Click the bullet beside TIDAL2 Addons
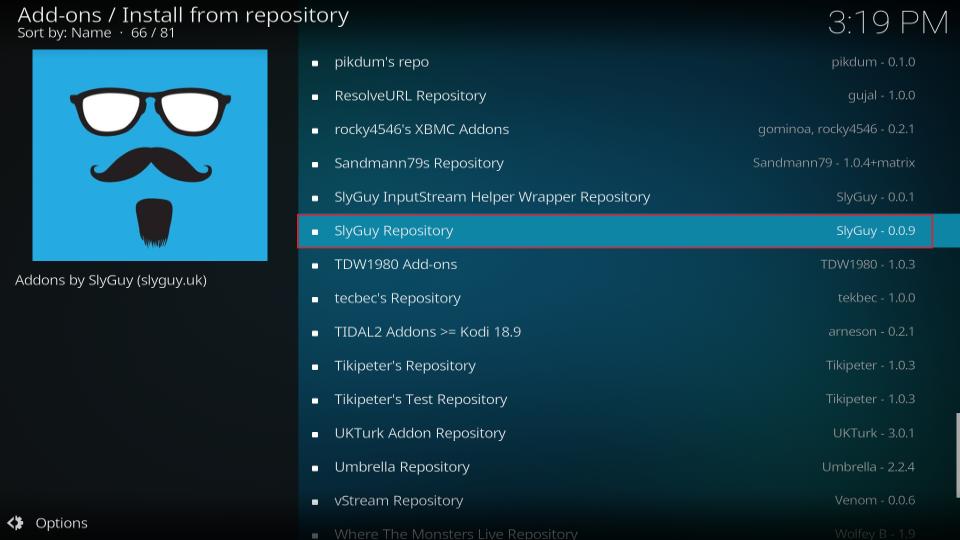Viewport: 960px width, 540px height. click(315, 333)
